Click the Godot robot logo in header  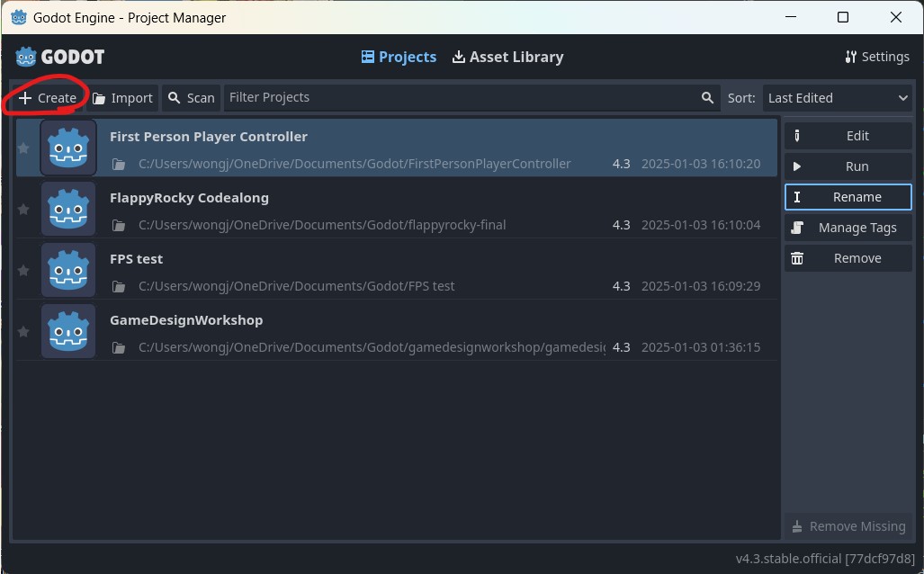click(24, 56)
